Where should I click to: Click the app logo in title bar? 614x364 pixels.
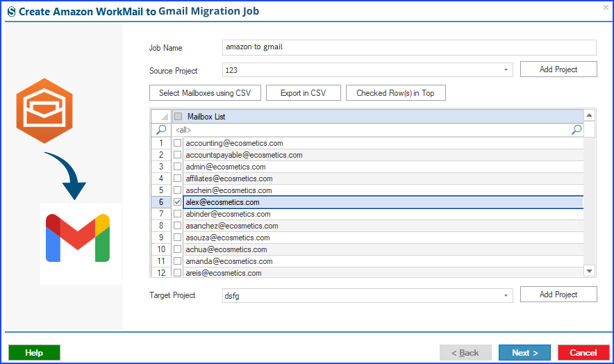pyautogui.click(x=12, y=12)
